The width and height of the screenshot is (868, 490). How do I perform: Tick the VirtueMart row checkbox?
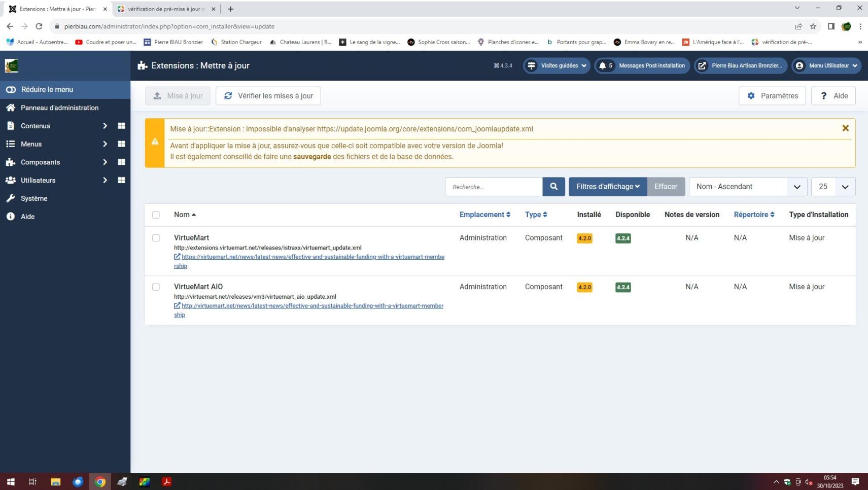(156, 238)
